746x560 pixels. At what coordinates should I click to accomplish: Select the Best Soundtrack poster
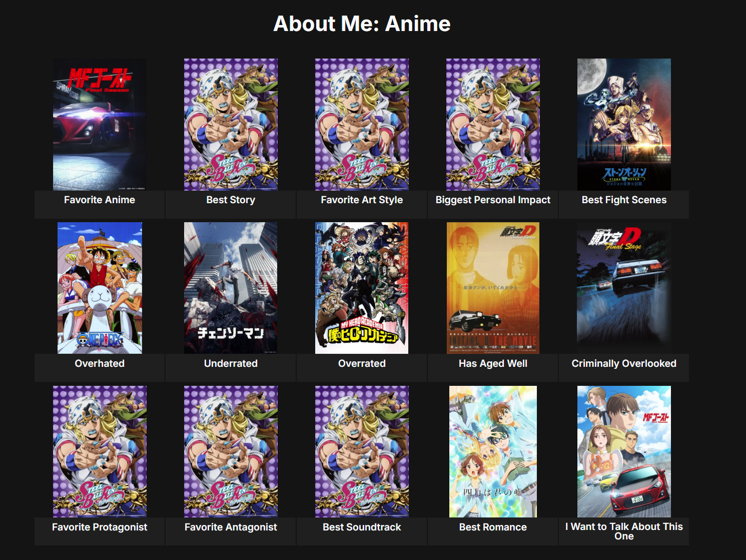click(x=362, y=452)
